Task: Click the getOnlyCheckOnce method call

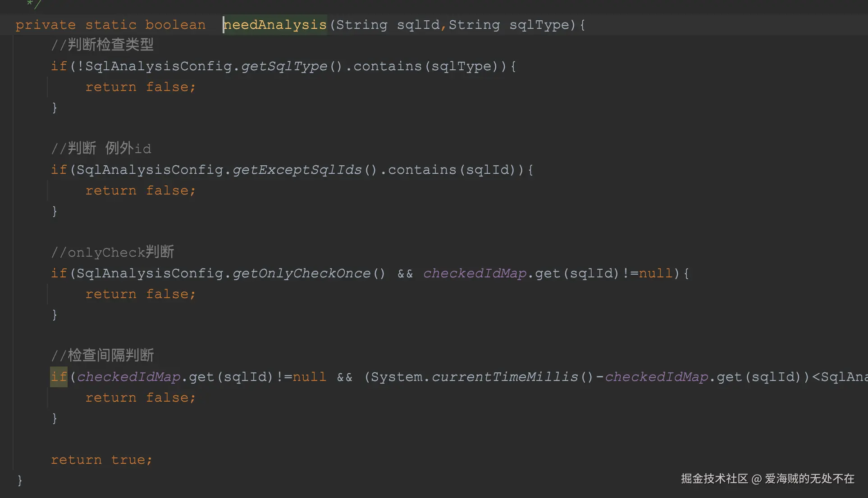Action: [301, 273]
